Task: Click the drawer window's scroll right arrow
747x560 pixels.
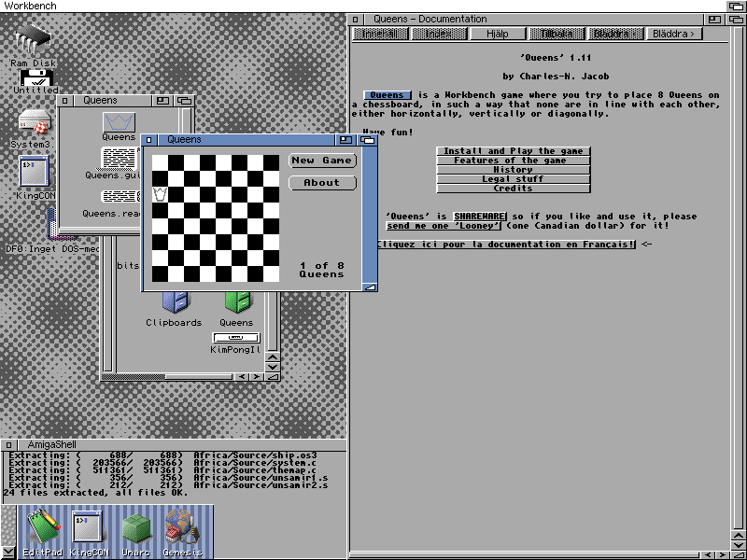Action: [x=257, y=377]
